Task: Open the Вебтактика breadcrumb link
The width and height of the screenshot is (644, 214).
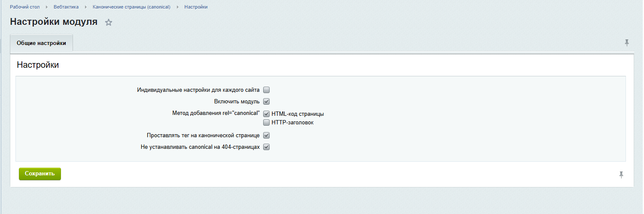Action: click(66, 7)
